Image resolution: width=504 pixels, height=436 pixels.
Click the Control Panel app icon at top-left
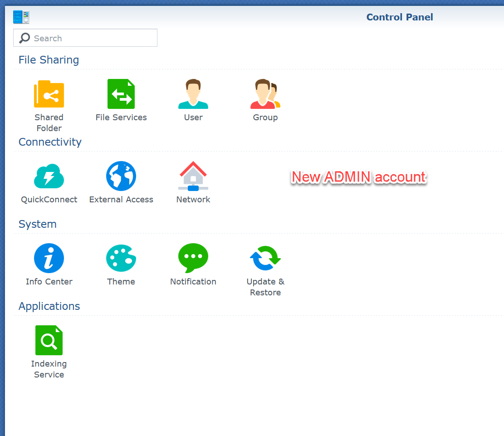(x=21, y=17)
